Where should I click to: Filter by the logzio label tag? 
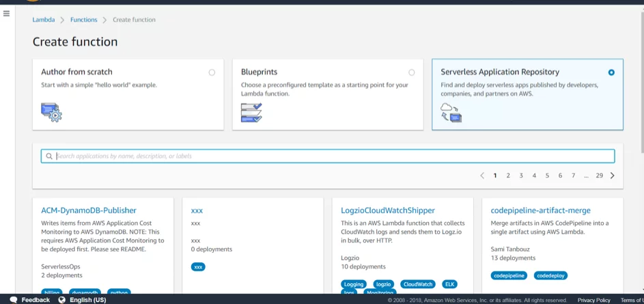[x=384, y=284]
